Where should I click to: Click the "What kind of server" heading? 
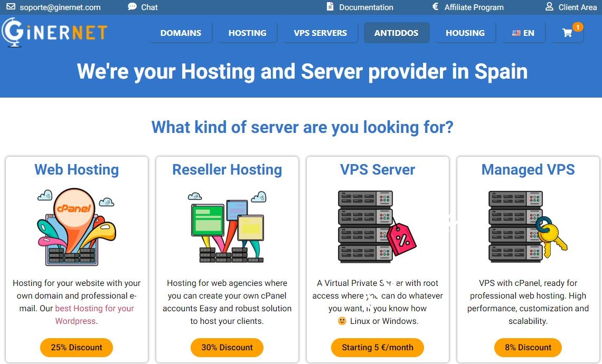click(x=302, y=127)
